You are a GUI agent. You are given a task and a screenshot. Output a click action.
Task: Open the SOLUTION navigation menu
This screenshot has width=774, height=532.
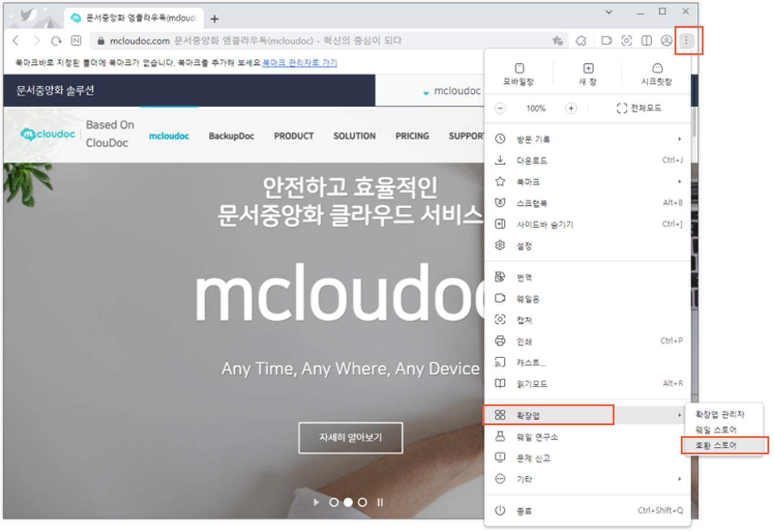point(354,136)
